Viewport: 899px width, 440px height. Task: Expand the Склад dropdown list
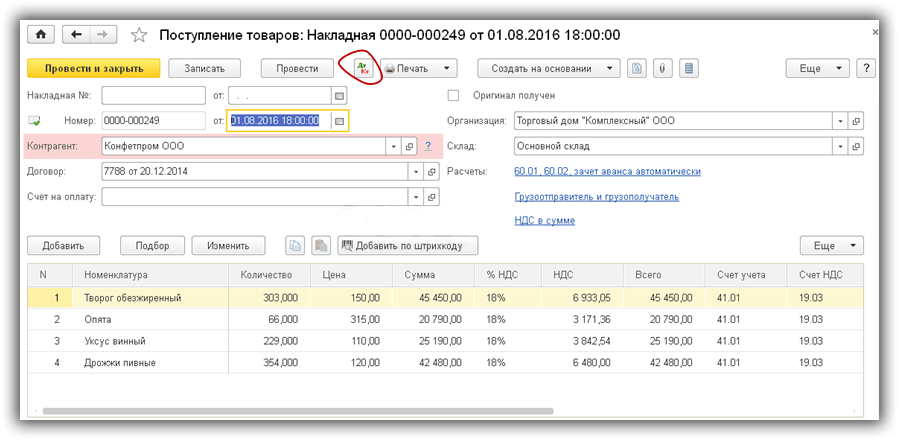[x=841, y=146]
